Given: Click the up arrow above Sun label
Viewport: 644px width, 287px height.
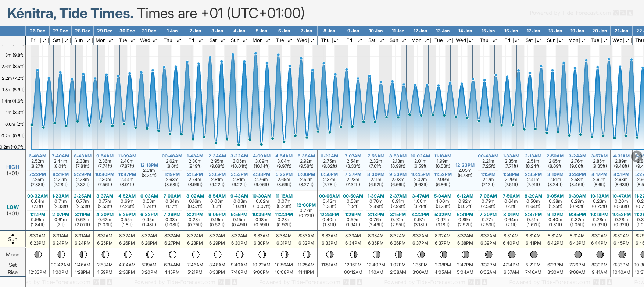Looking at the screenshot, I should pos(13,234).
